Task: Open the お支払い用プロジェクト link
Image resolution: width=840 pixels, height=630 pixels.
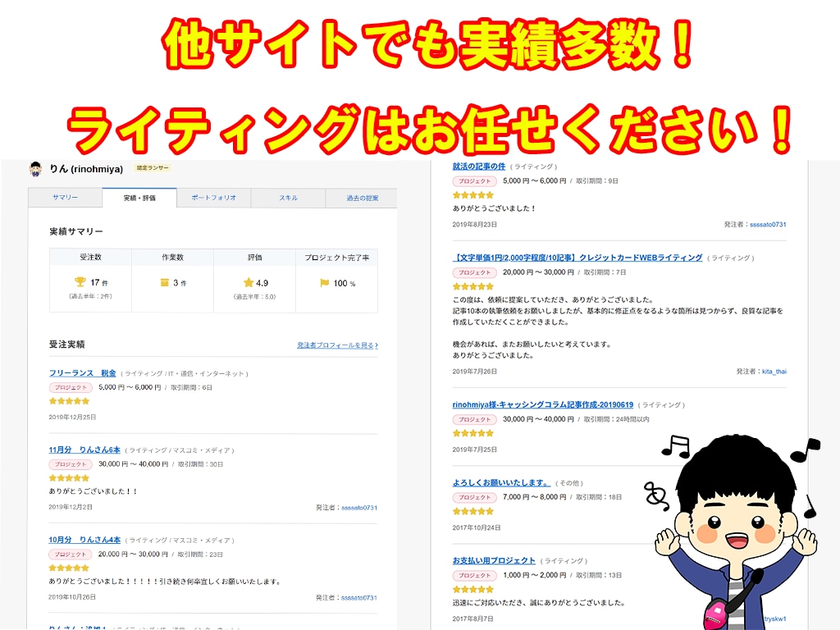Action: [494, 560]
